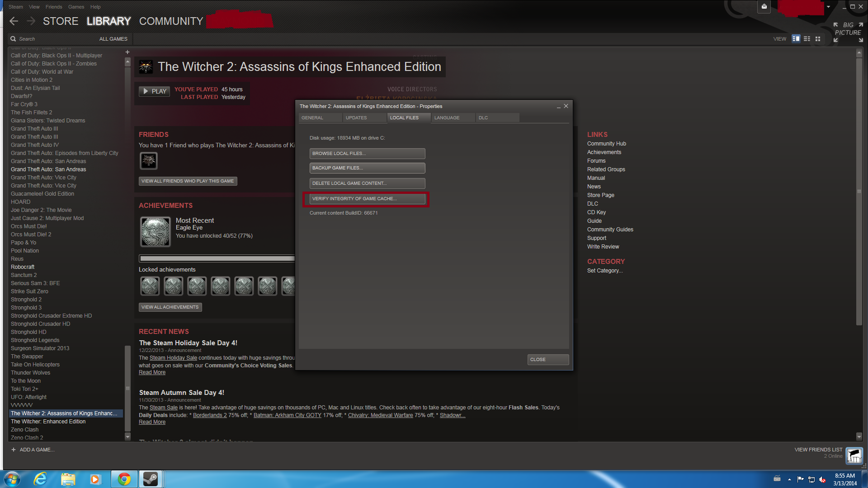Open Set Category options
This screenshot has height=488, width=868.
pos(604,271)
